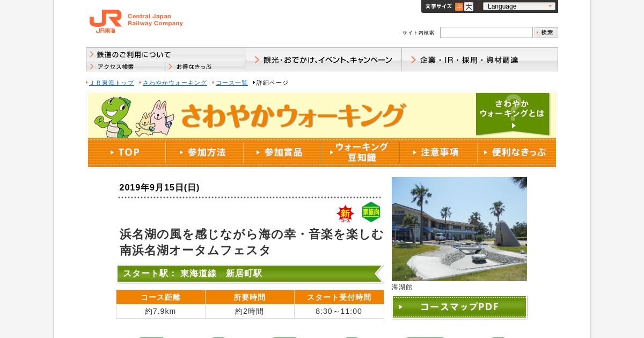Go to コース一覧 breadcrumb link
This screenshot has width=644, height=338.
(x=232, y=83)
